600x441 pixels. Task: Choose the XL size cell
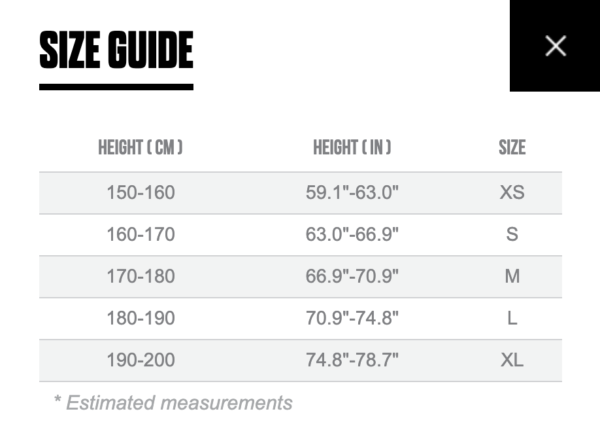pyautogui.click(x=512, y=360)
